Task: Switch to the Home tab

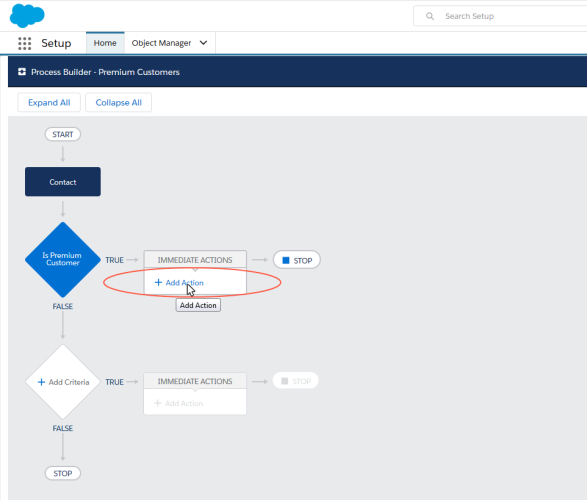Action: (105, 43)
